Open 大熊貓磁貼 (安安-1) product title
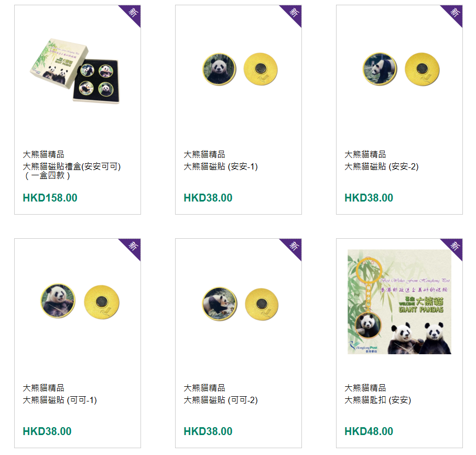The image size is (476, 455). tap(221, 166)
